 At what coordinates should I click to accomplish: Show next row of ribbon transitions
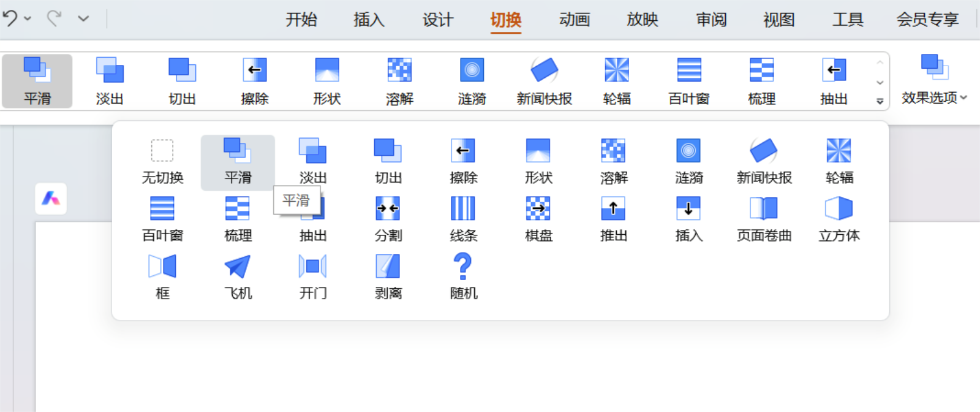click(x=880, y=82)
